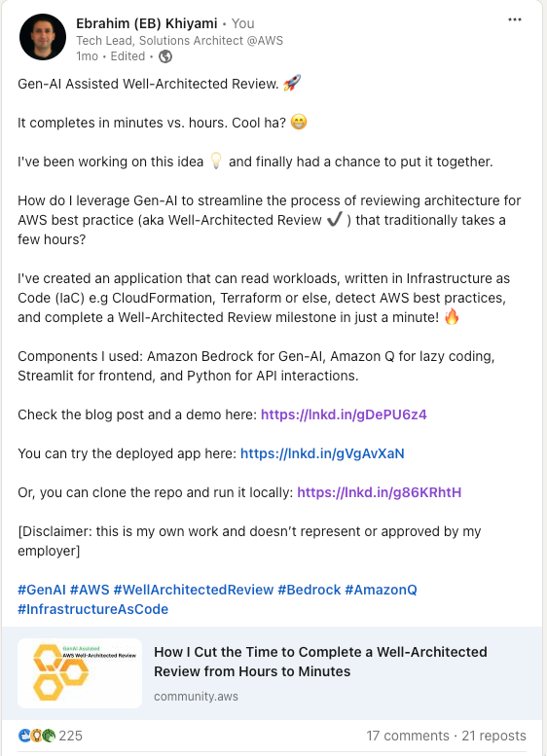Open the deployed app link lnkd.in/gVgAvXaN
547x756 pixels.
tap(322, 453)
